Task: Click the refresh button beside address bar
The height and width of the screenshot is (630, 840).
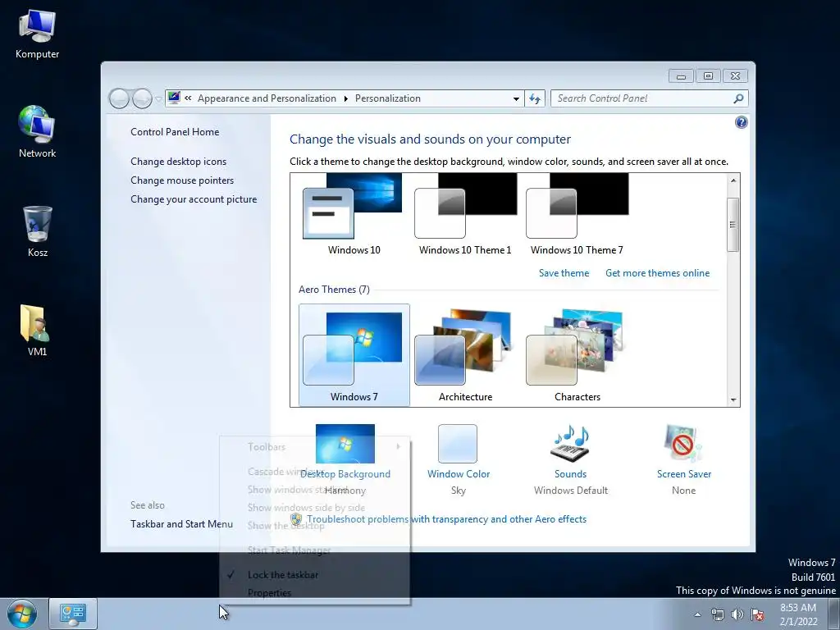Action: pos(535,98)
